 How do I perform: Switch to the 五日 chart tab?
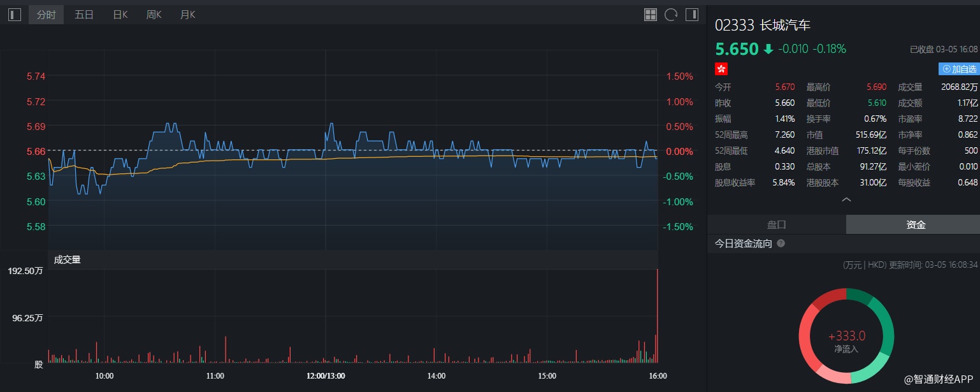(84, 15)
